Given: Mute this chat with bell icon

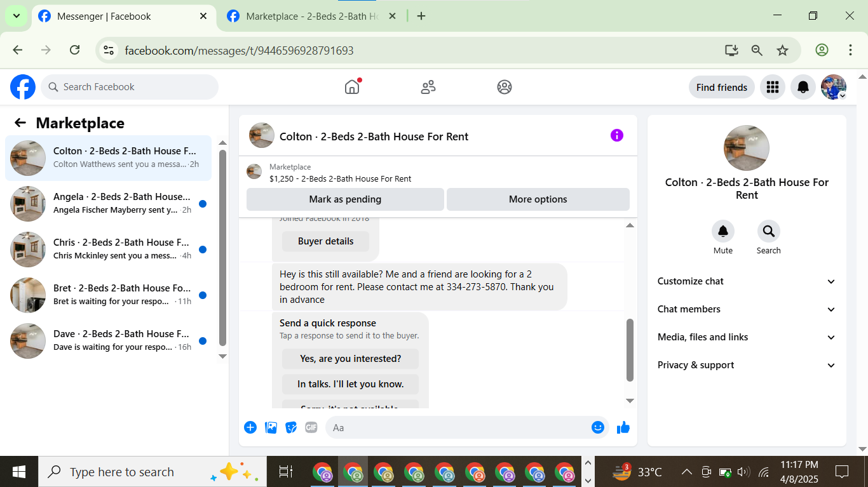Looking at the screenshot, I should click(723, 231).
